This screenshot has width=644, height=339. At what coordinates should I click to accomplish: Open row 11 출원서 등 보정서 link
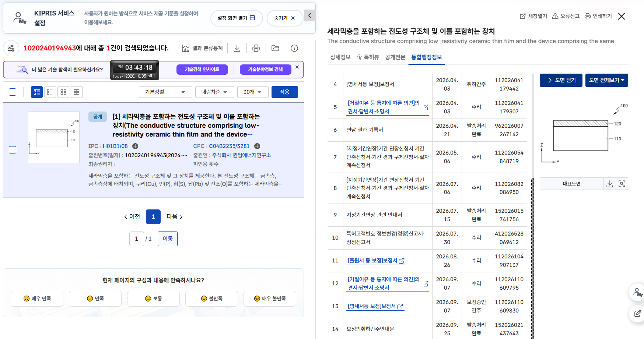(x=376, y=261)
